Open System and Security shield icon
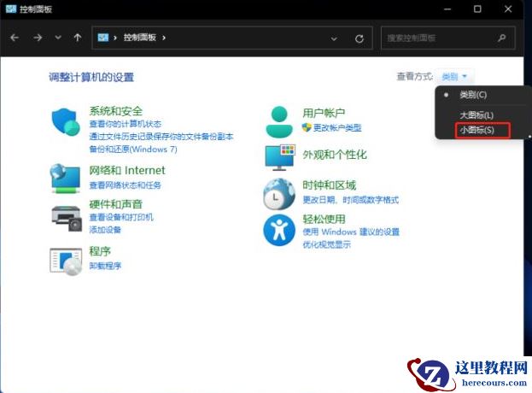Image resolution: width=532 pixels, height=393 pixels. pyautogui.click(x=66, y=122)
